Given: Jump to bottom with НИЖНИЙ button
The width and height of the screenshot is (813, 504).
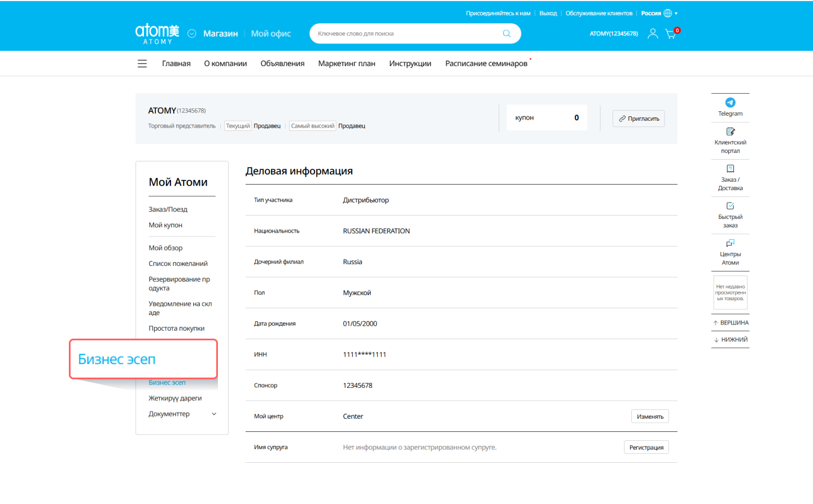Looking at the screenshot, I should (731, 340).
